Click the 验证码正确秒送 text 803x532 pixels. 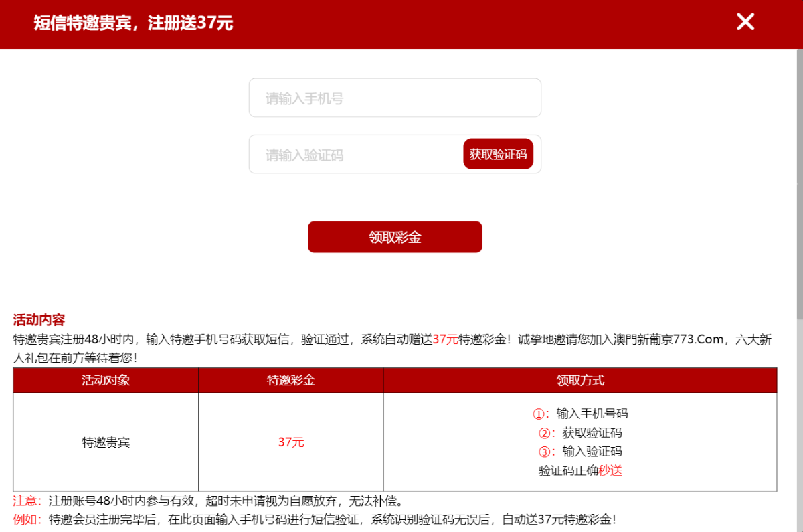(x=580, y=470)
